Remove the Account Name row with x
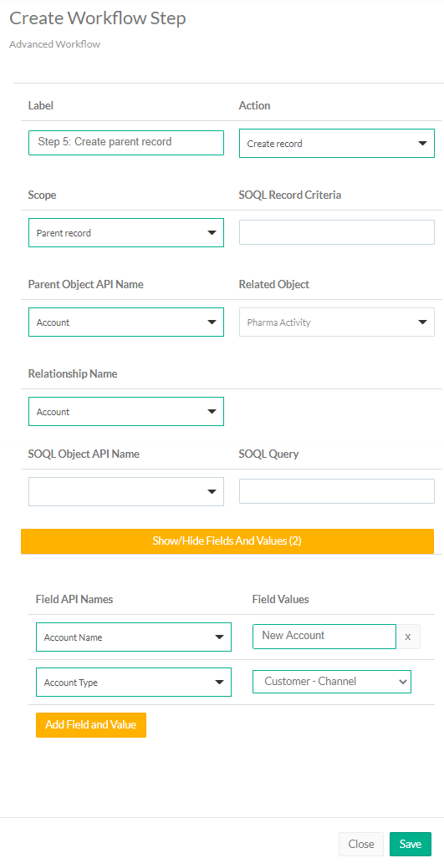The image size is (444, 868). pos(408,637)
